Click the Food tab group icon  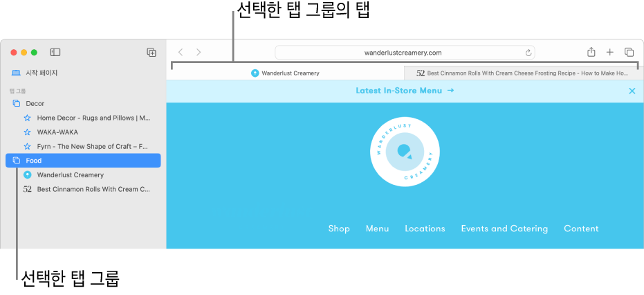pyautogui.click(x=17, y=161)
